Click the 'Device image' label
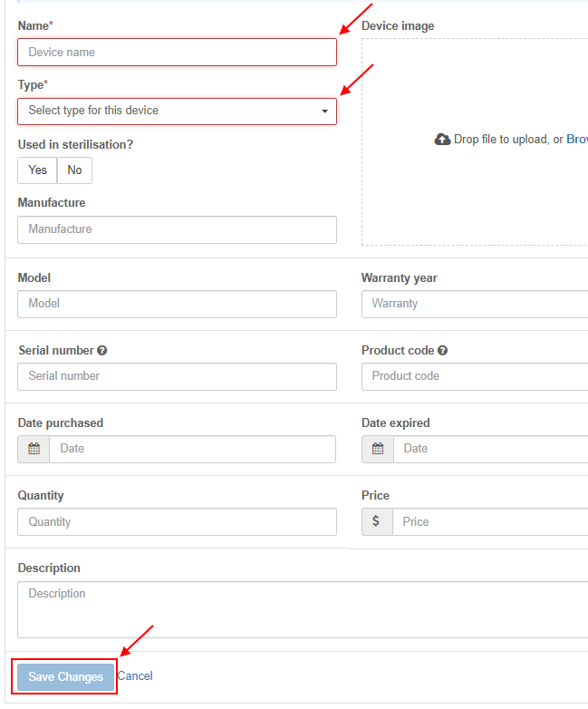This screenshot has height=709, width=588. (x=398, y=26)
